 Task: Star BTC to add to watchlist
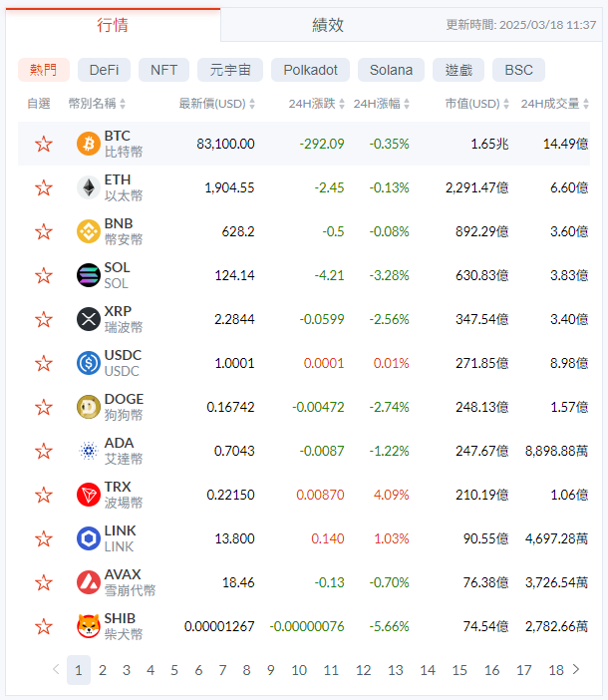coord(43,144)
